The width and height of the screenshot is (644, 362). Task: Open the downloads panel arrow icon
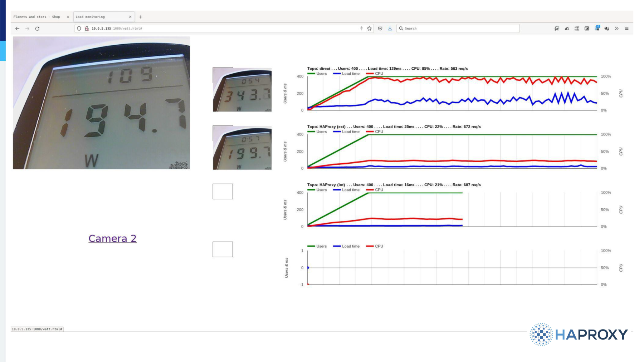pos(390,28)
